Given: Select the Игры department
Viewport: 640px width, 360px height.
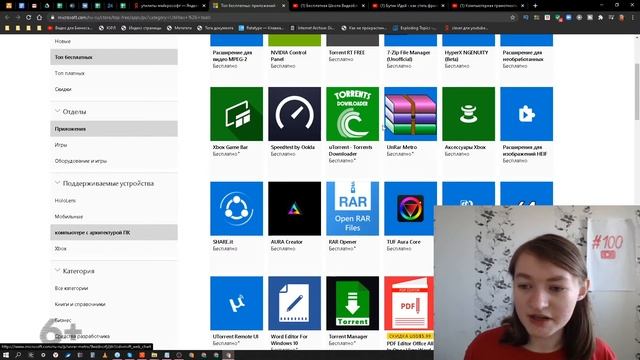Looking at the screenshot, I should click(61, 145).
